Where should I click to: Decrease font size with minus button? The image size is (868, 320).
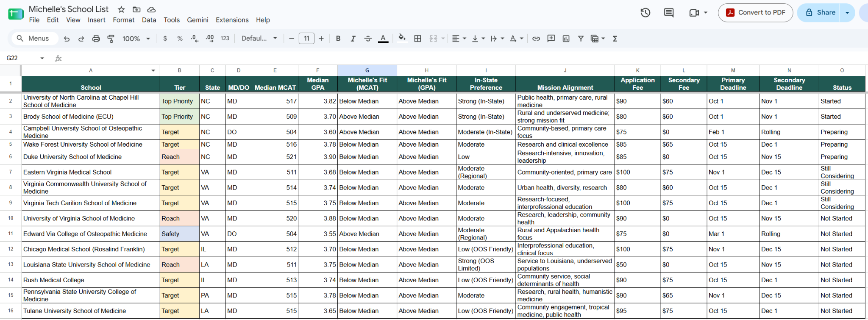coord(291,39)
